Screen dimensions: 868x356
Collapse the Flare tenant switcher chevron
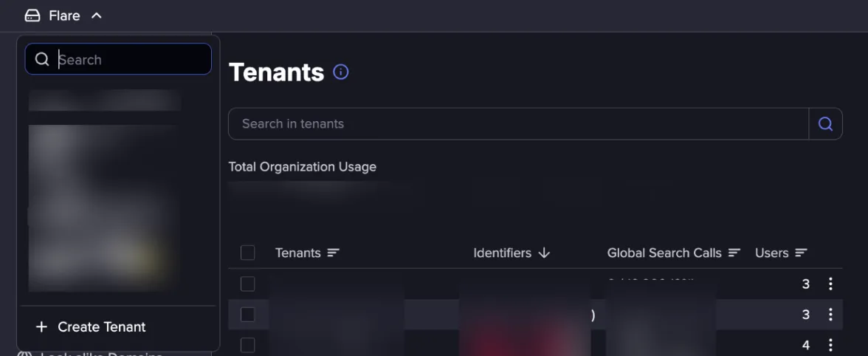tap(96, 16)
